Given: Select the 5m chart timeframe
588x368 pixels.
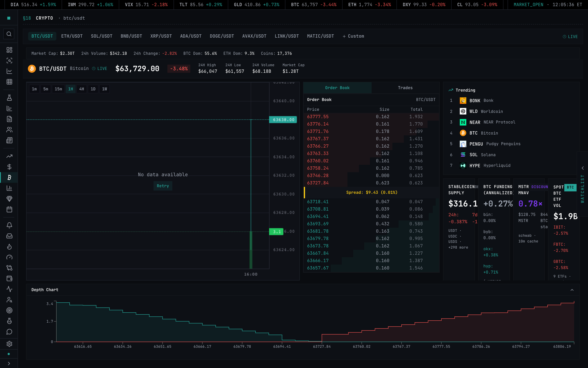Looking at the screenshot, I should (x=46, y=89).
